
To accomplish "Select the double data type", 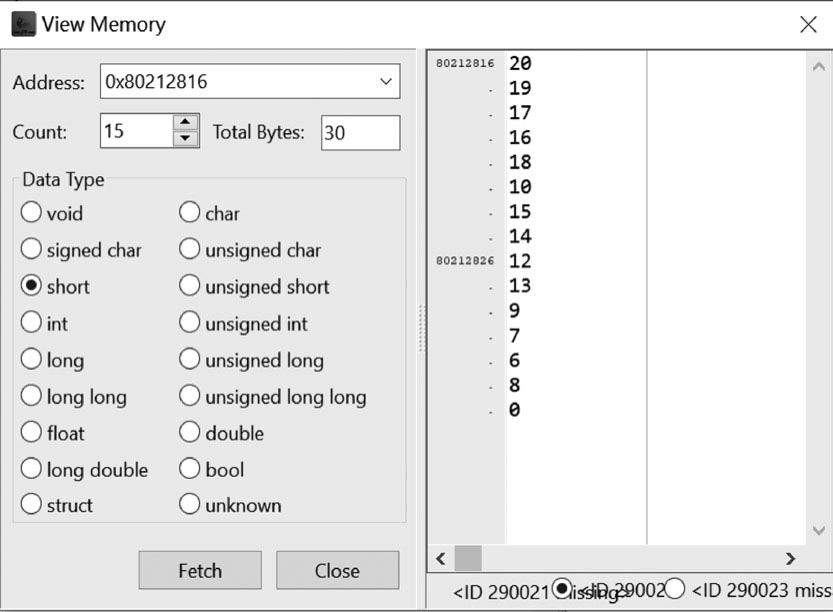I will pos(189,432).
